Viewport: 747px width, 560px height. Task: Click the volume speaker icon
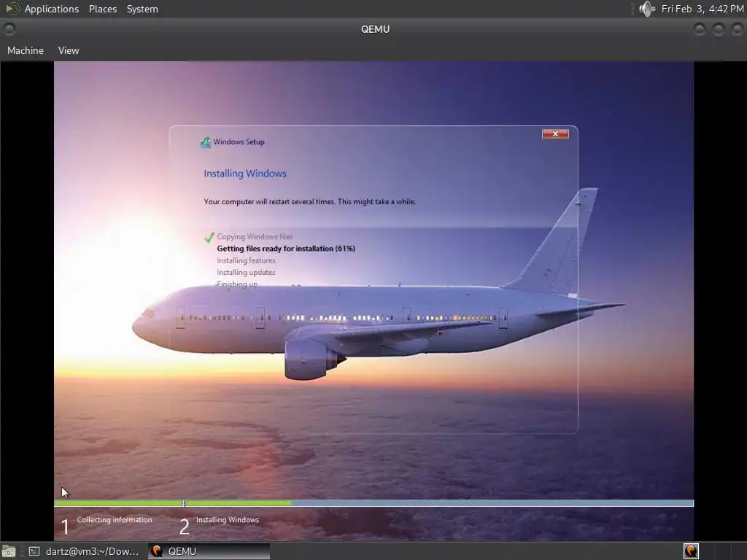(x=647, y=9)
